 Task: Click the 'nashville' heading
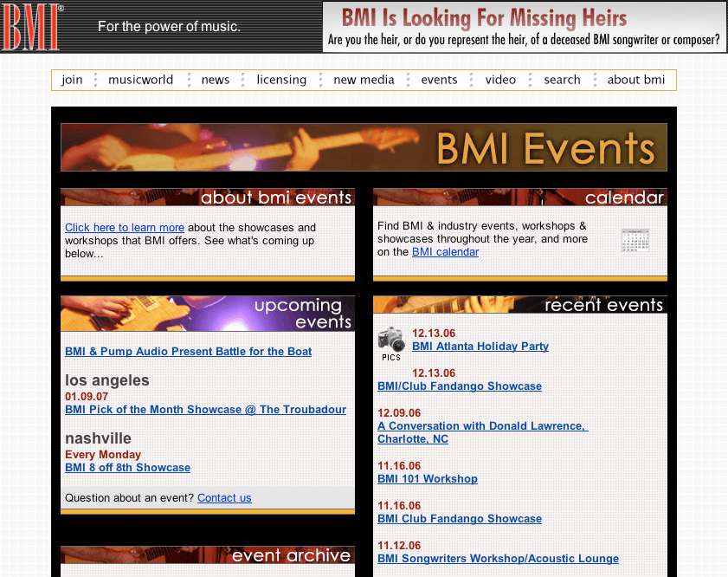coord(98,438)
